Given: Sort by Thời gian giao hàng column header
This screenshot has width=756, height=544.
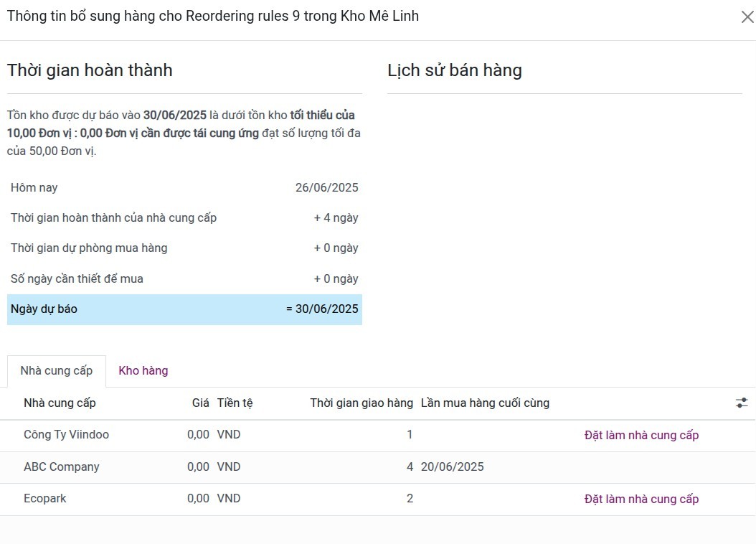Looking at the screenshot, I should (362, 403).
